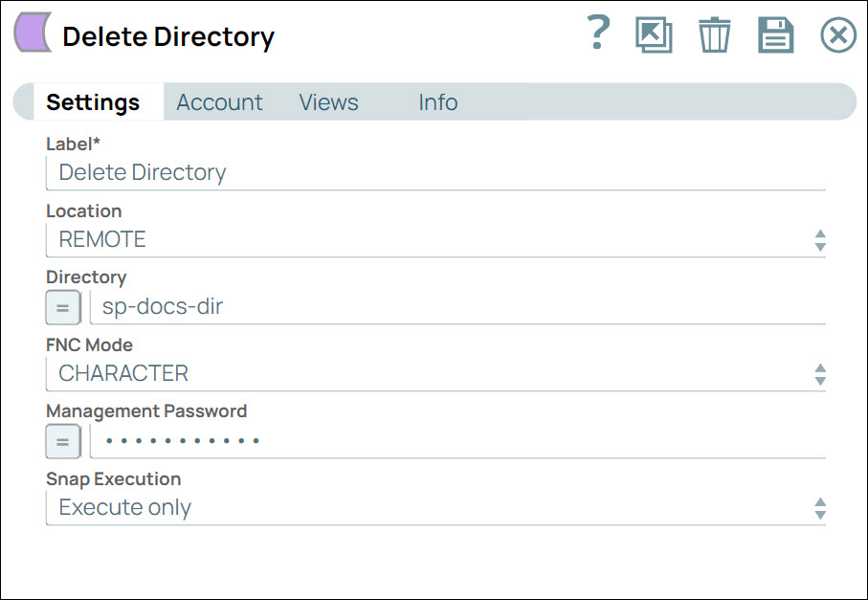Viewport: 868px width, 600px height.
Task: Close the snap dialog with the X icon
Action: pos(837,34)
